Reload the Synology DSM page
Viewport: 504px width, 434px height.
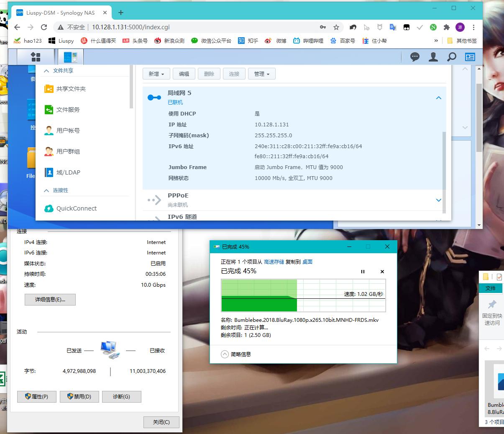pos(44,27)
